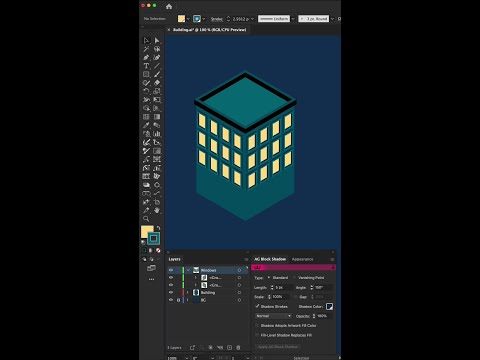Select the Hand tool
Image resolution: width=480 pixels, height=360 pixels.
(x=157, y=210)
